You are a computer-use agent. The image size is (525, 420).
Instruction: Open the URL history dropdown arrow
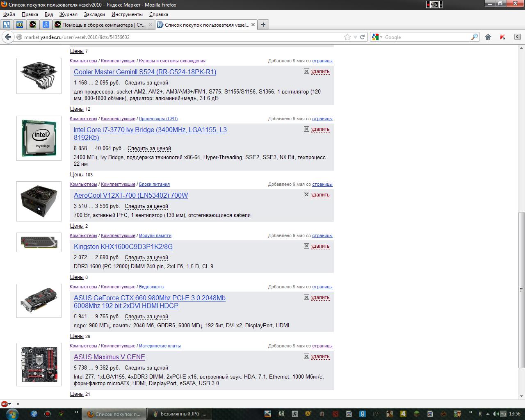tap(355, 37)
